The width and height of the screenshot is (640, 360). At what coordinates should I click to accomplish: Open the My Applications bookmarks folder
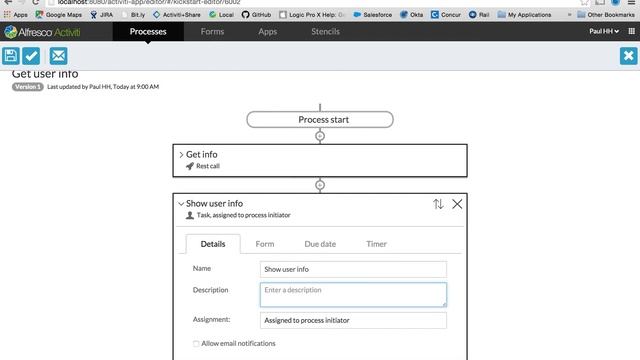tap(524, 15)
